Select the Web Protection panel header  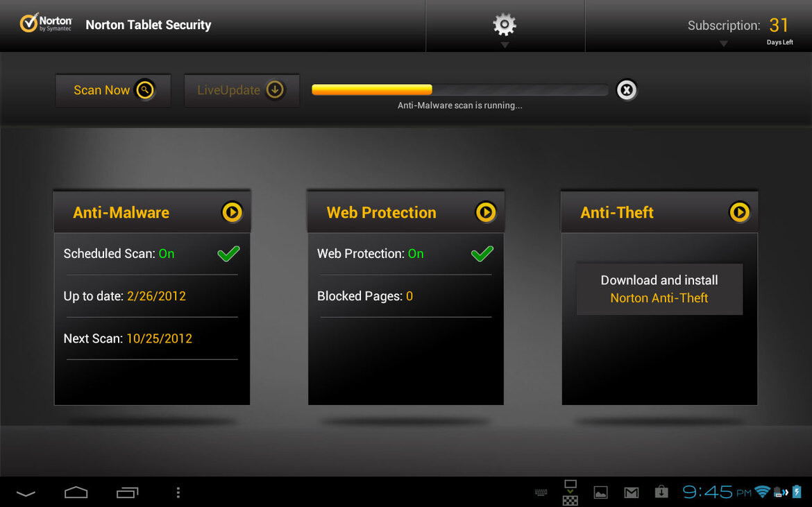(x=406, y=212)
